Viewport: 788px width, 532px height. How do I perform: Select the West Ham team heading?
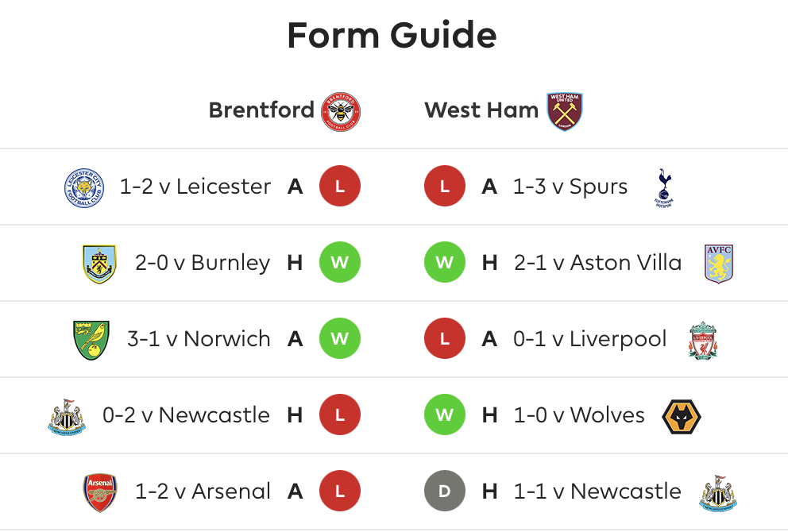click(481, 110)
